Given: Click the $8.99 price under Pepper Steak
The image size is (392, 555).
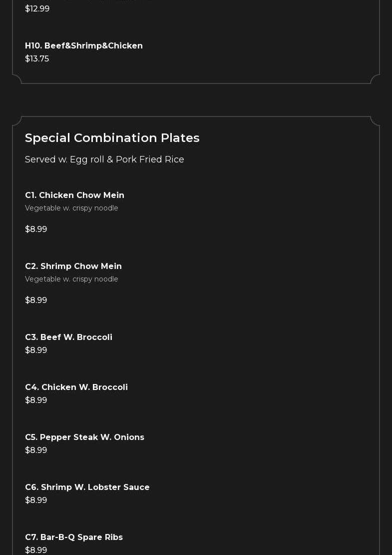Looking at the screenshot, I should tap(36, 450).
